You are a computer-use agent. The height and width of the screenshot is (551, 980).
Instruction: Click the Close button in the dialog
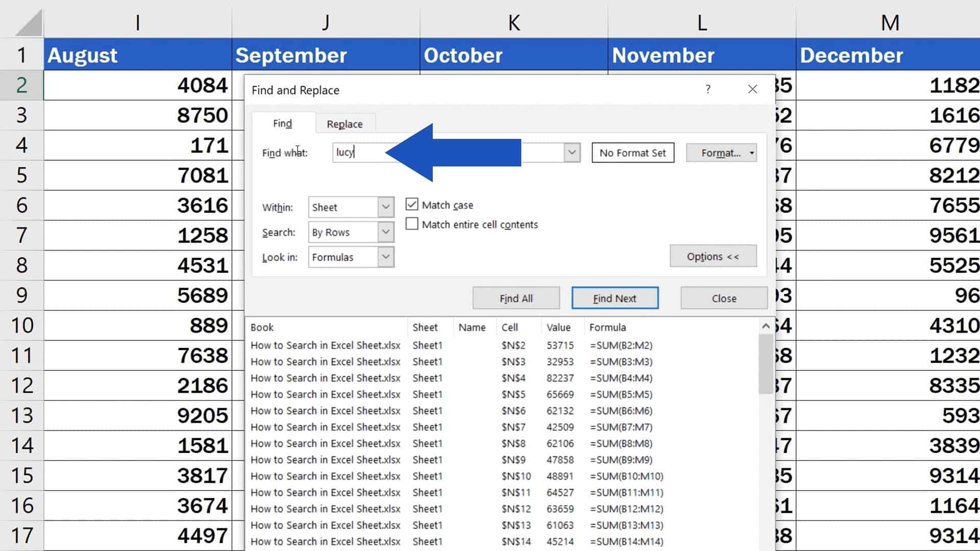pos(723,298)
